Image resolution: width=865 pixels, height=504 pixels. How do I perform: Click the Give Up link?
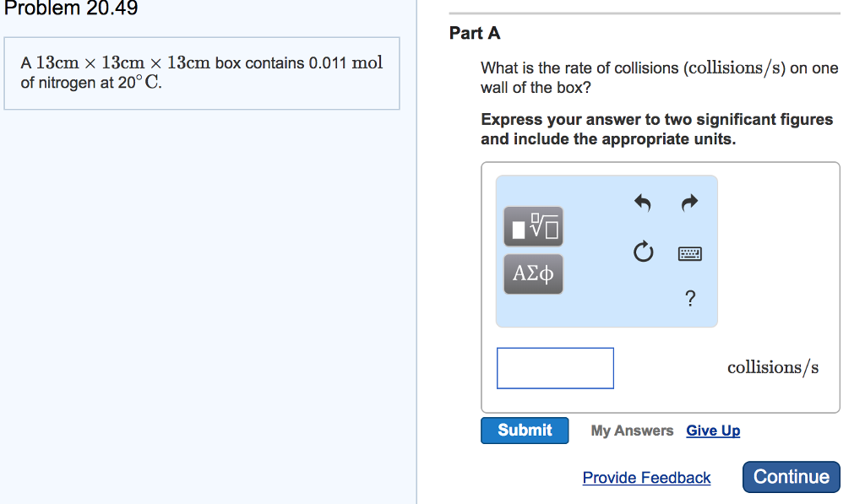tap(713, 431)
